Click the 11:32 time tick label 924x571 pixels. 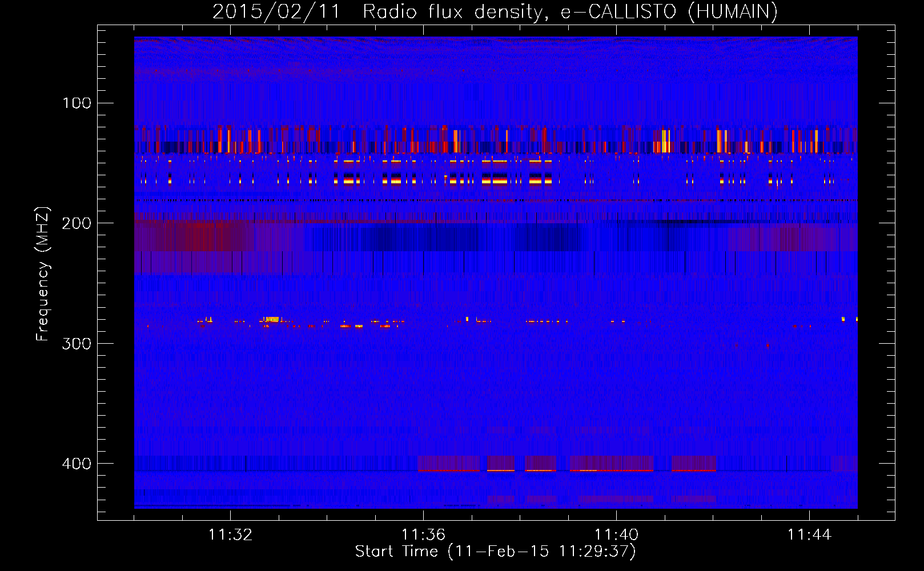(x=230, y=534)
